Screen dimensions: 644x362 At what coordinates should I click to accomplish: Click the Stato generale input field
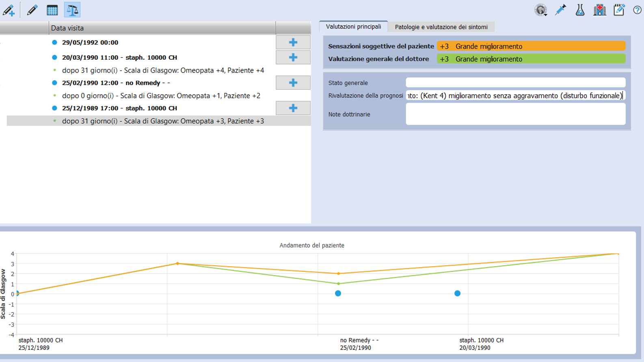coord(515,83)
